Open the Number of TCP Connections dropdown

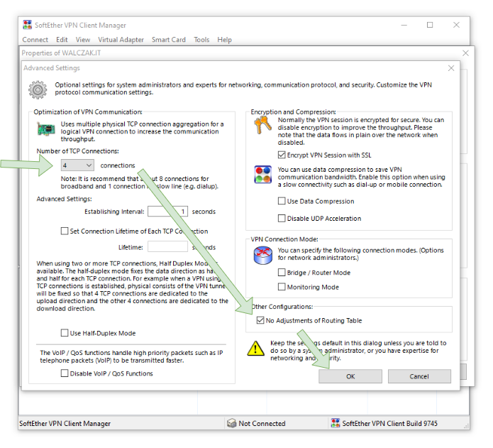coord(77,165)
